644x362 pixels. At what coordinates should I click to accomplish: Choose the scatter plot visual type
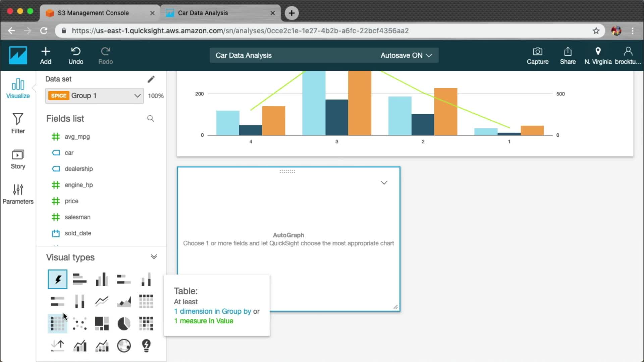[79, 324]
